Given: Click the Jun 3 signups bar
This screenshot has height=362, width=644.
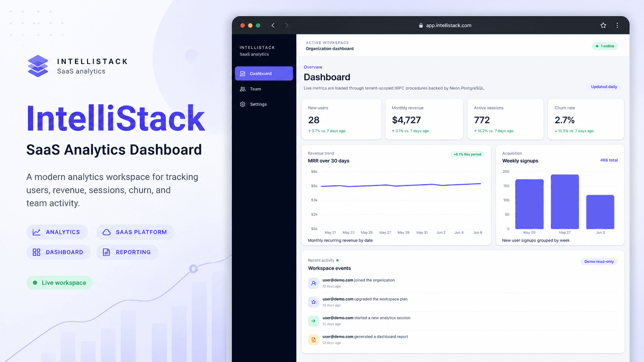Looking at the screenshot, I should [x=600, y=212].
